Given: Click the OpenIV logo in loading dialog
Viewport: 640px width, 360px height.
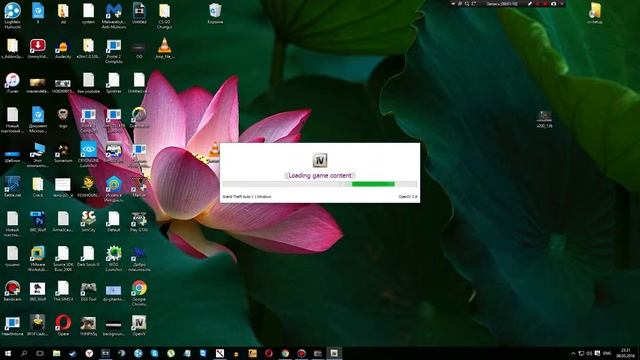Looking at the screenshot, I should (320, 160).
